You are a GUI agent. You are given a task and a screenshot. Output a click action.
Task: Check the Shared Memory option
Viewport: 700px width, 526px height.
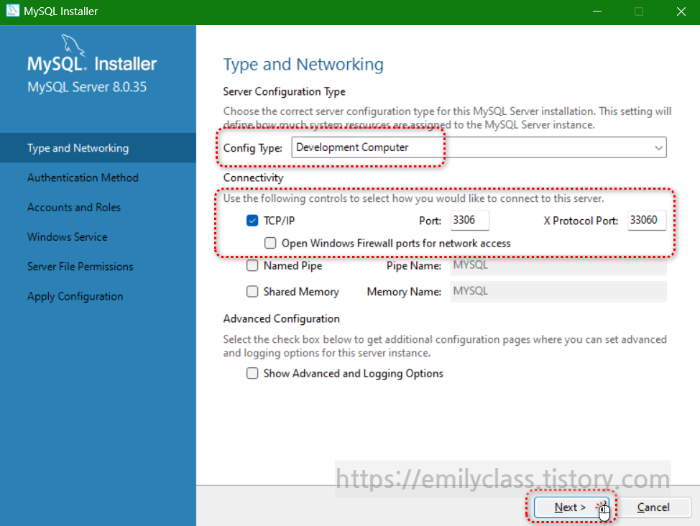click(252, 292)
